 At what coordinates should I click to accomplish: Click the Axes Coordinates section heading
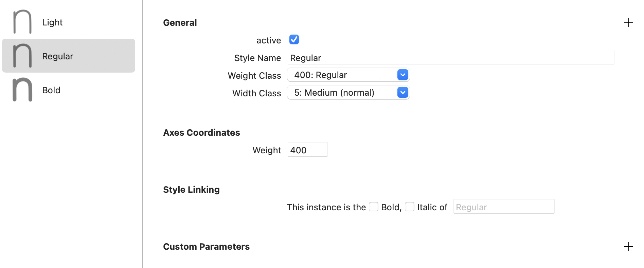coord(201,133)
